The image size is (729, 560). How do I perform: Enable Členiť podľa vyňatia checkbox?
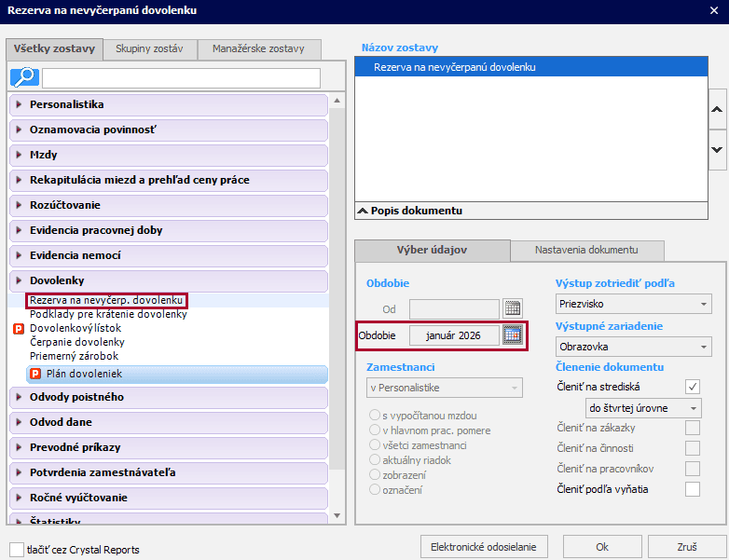click(x=692, y=489)
